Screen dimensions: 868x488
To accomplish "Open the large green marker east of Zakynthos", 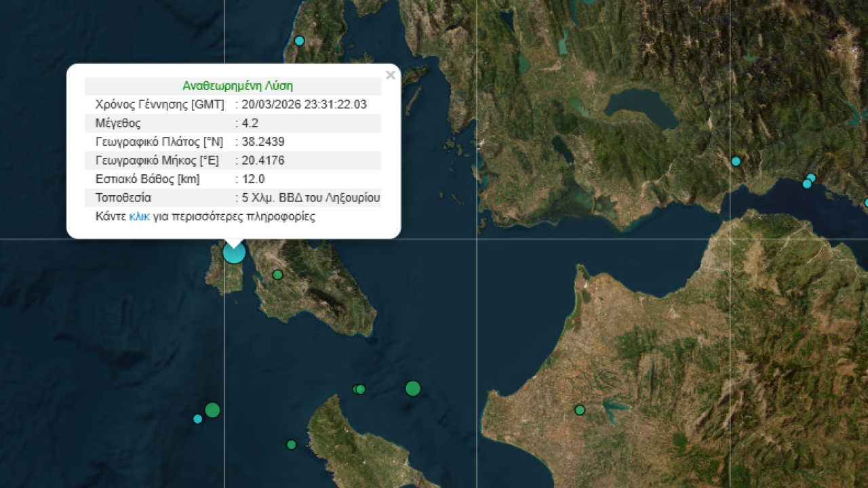I will click(x=413, y=388).
